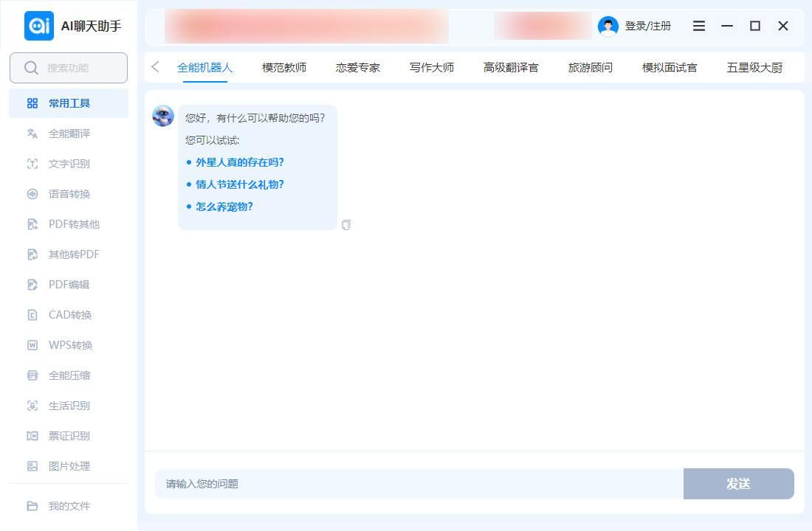Click the PDF转其他 icon

point(32,224)
